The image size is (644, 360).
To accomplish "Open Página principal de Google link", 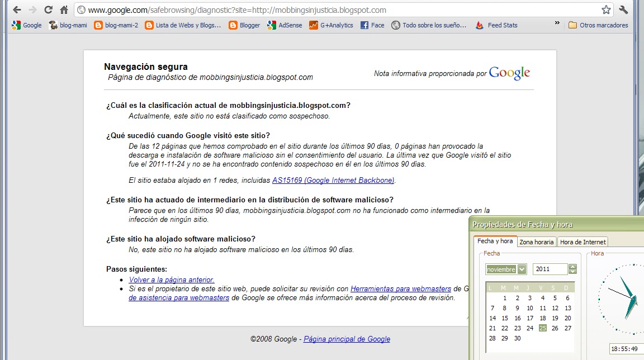I will 347,339.
